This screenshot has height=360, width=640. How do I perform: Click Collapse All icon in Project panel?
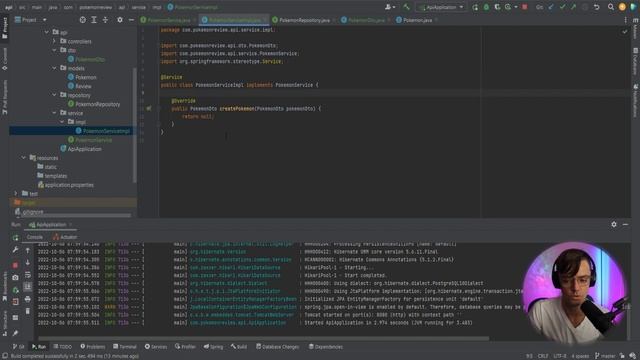point(105,20)
